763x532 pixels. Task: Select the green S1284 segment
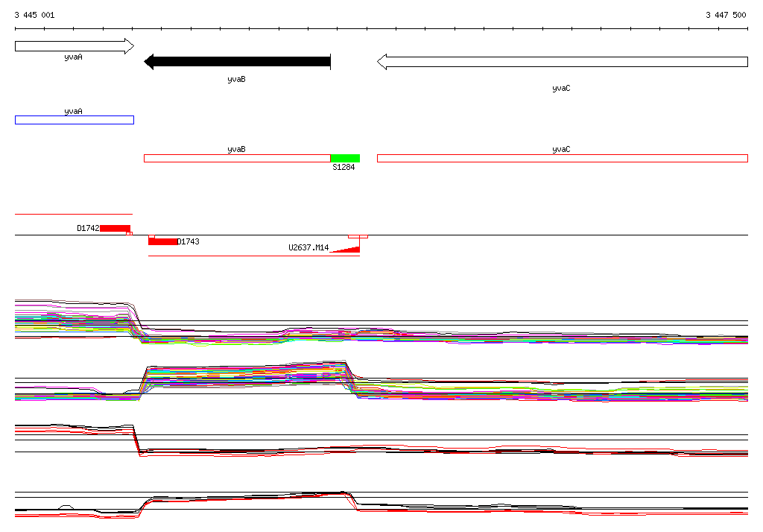pos(346,158)
